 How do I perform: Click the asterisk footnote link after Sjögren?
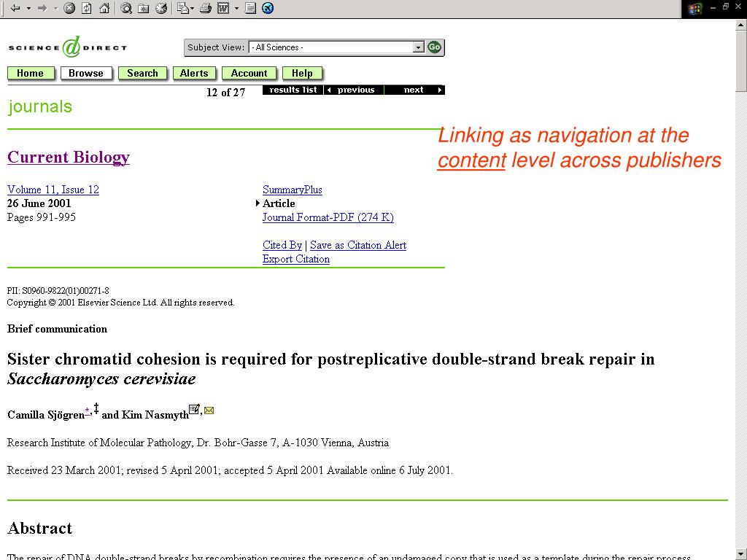(x=88, y=411)
